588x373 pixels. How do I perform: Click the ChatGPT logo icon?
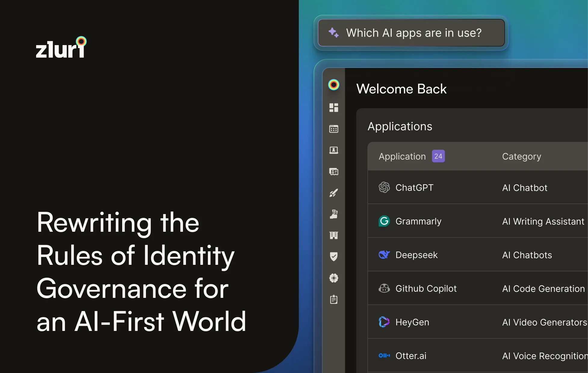click(384, 188)
